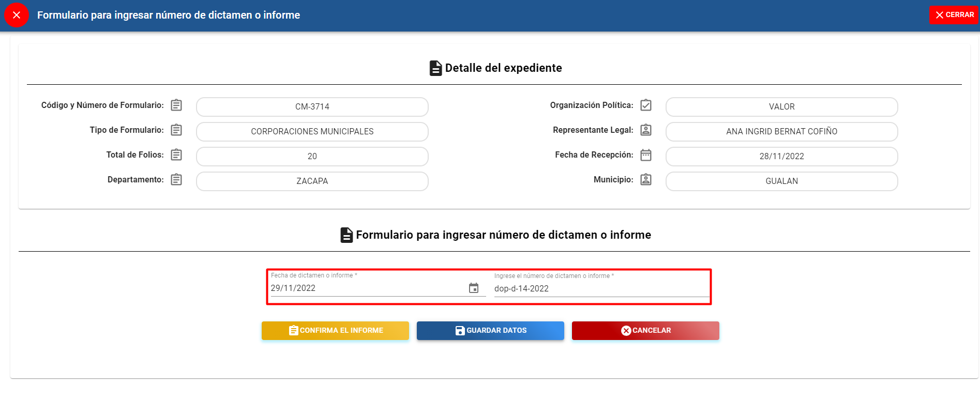Click the ANA INGRID BERNAT COFIÑO field
This screenshot has width=980, height=417.
tap(781, 132)
